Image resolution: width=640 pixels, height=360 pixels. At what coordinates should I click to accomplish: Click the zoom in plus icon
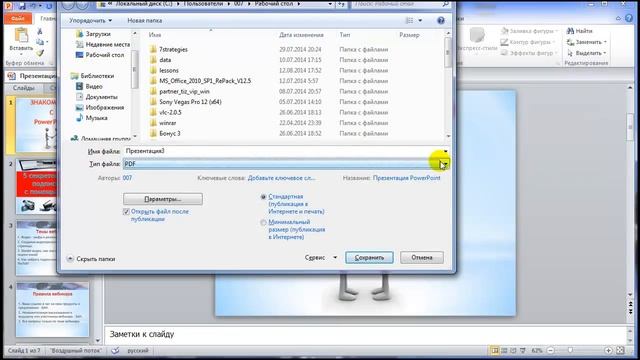608,351
